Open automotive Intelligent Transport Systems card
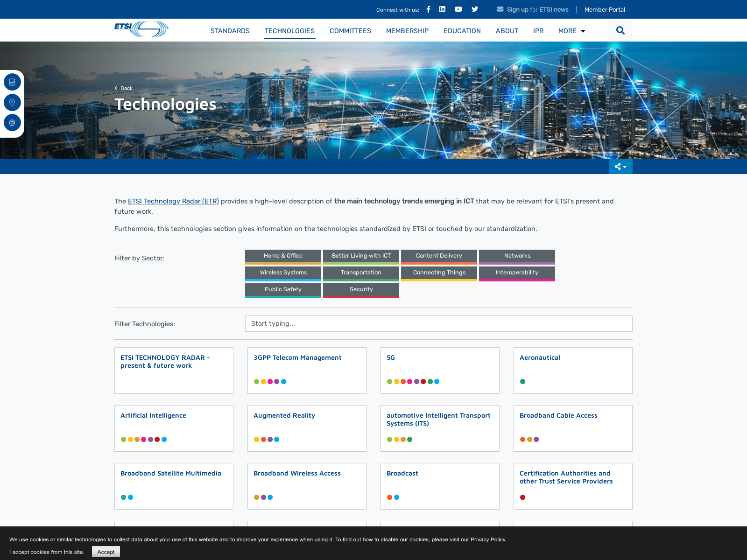The height and width of the screenshot is (560, 747). (440, 428)
